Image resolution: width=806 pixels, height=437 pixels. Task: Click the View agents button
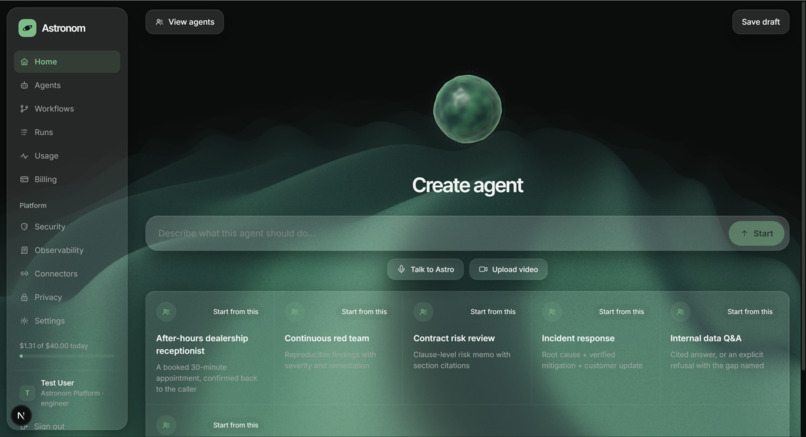[185, 22]
